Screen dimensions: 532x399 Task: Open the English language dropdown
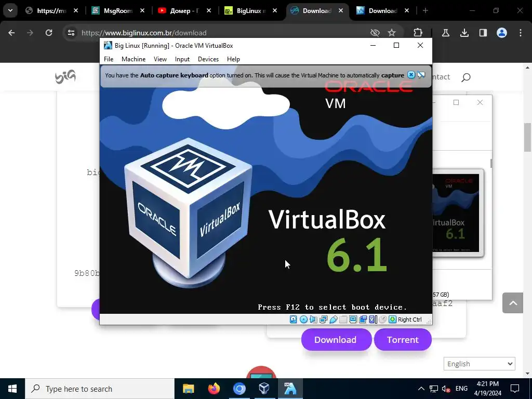click(480, 364)
